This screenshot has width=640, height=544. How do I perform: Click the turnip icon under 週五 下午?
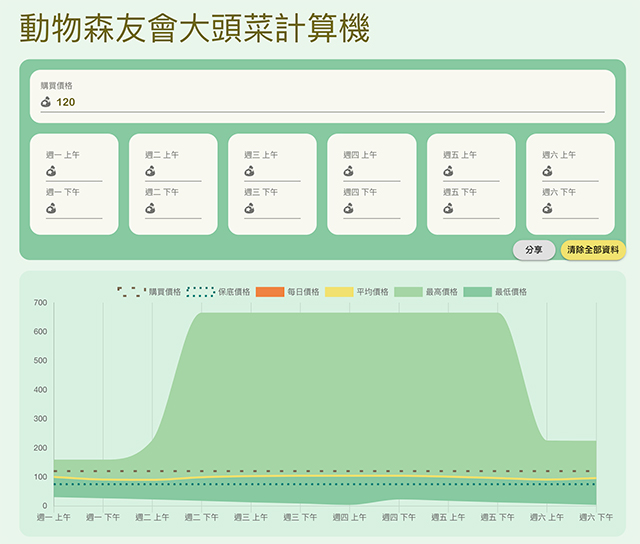(448, 209)
